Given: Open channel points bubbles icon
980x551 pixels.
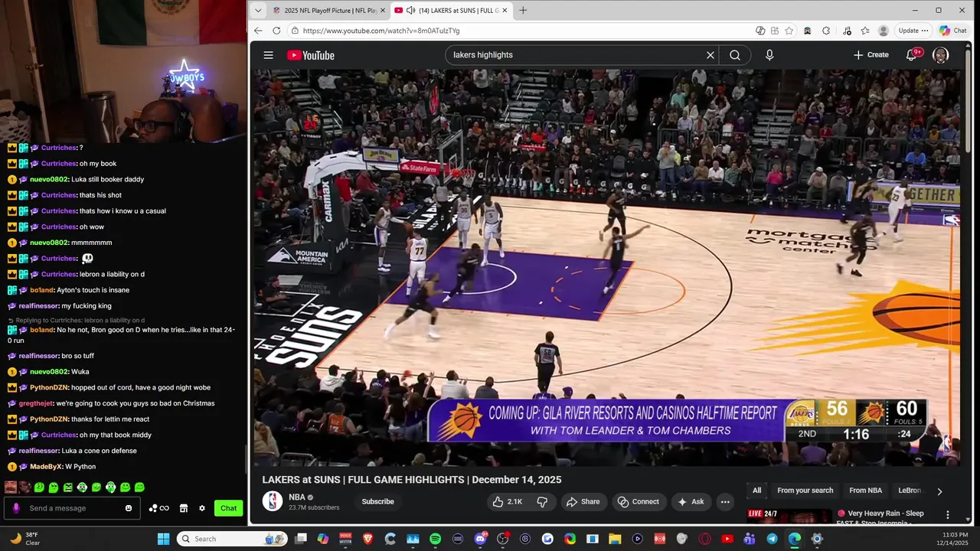Looking at the screenshot, I should tap(158, 508).
